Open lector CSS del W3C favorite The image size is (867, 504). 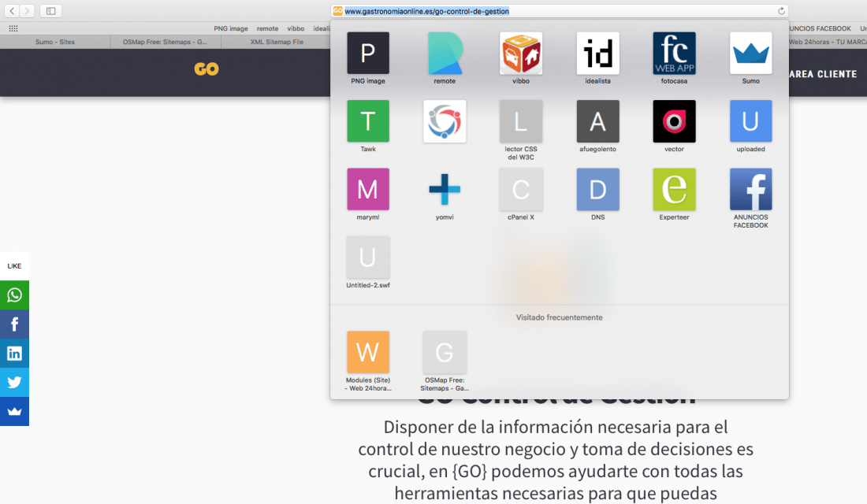521,121
